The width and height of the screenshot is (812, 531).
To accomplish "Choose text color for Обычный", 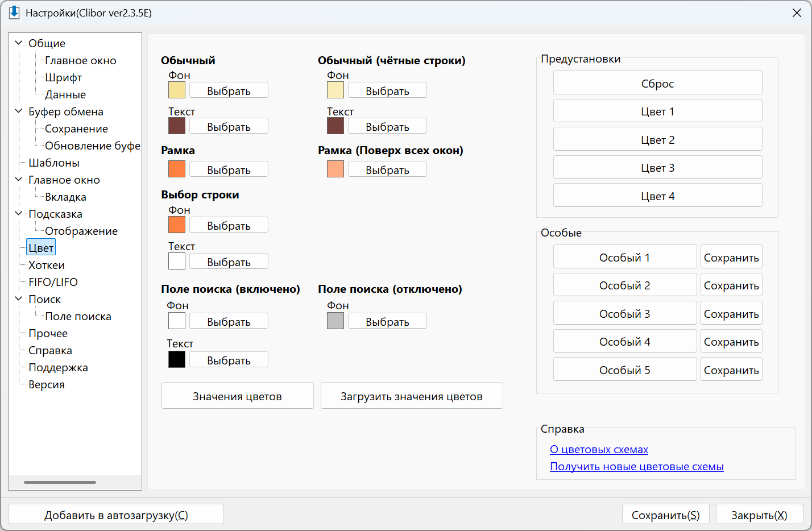I will coord(229,126).
